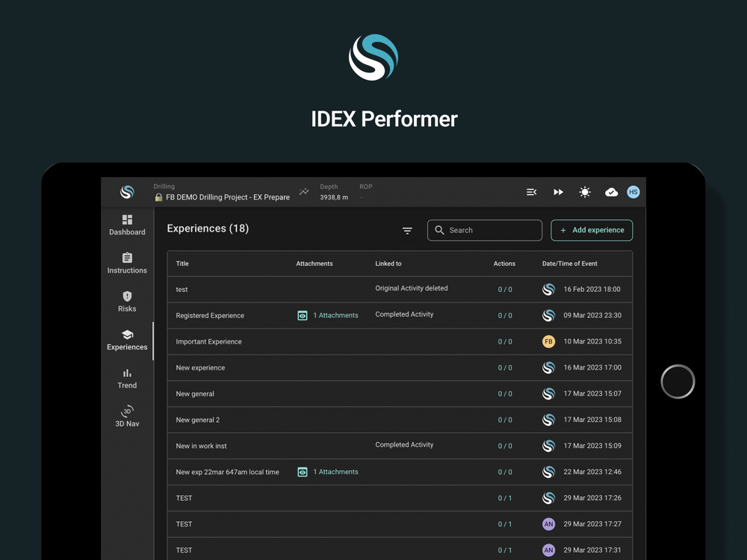Screen dimensions: 747x560
Task: Open 3D Nav view
Action: pyautogui.click(x=127, y=417)
